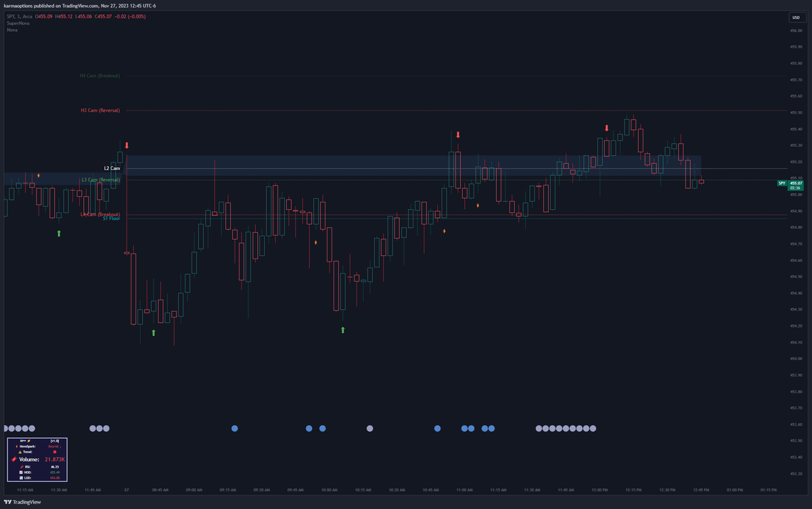Click the -0.02 (-0.00%) change value

(131, 16)
